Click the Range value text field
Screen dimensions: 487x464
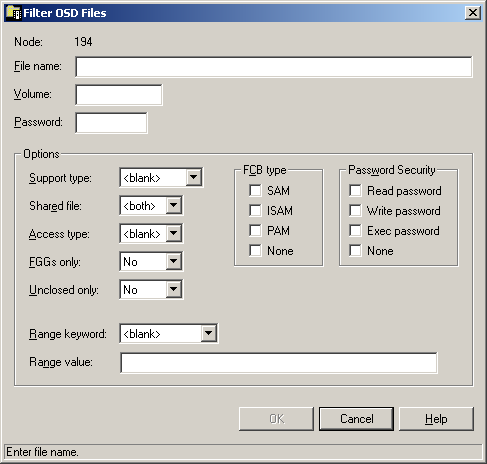coord(279,363)
